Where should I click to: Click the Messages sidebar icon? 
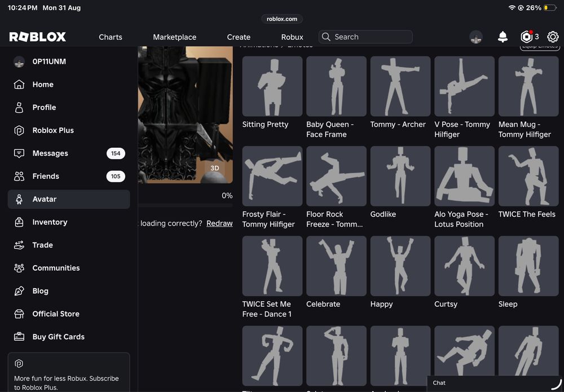pos(19,153)
